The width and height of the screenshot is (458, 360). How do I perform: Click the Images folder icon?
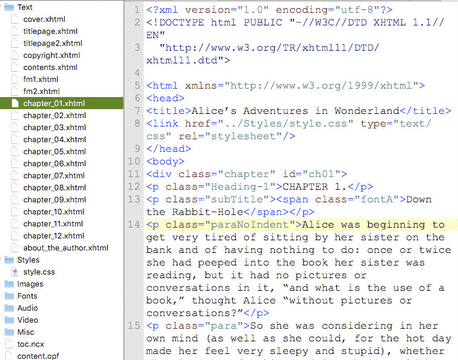point(9,284)
